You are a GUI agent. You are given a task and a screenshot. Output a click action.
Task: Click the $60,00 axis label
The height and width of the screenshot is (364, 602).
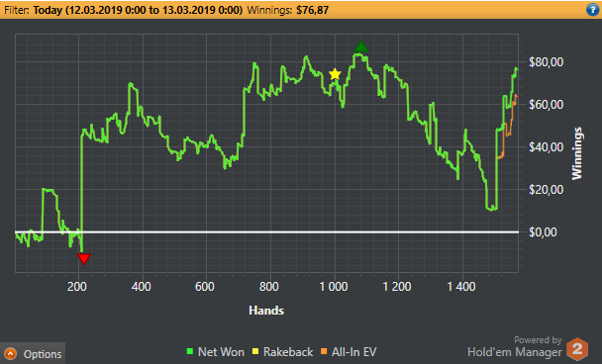(x=546, y=104)
